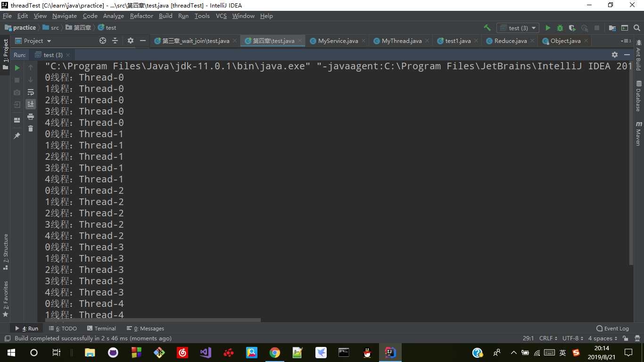Click the console horizontal scrollbar
Image resolution: width=644 pixels, height=362 pixels.
[x=152, y=320]
